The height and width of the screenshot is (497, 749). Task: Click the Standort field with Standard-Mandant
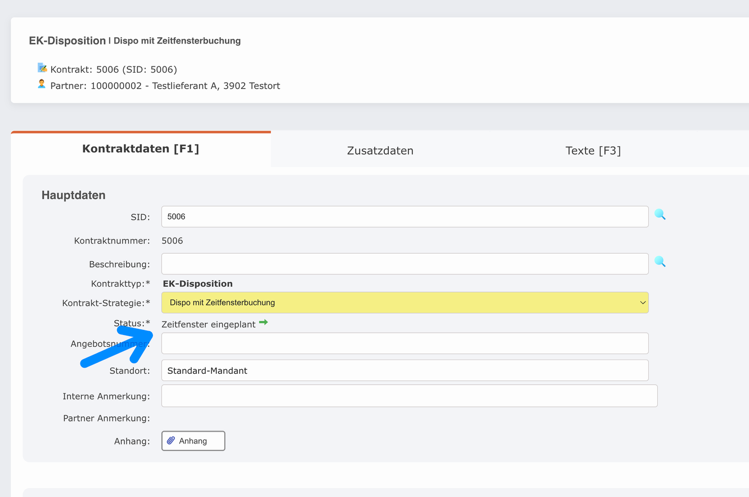[x=404, y=371]
